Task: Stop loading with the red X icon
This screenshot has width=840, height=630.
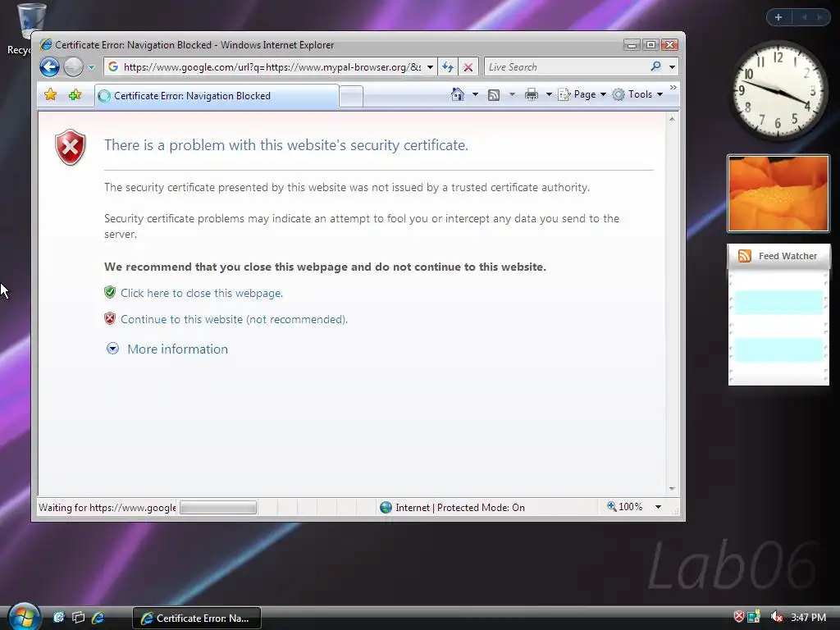Action: tap(468, 67)
